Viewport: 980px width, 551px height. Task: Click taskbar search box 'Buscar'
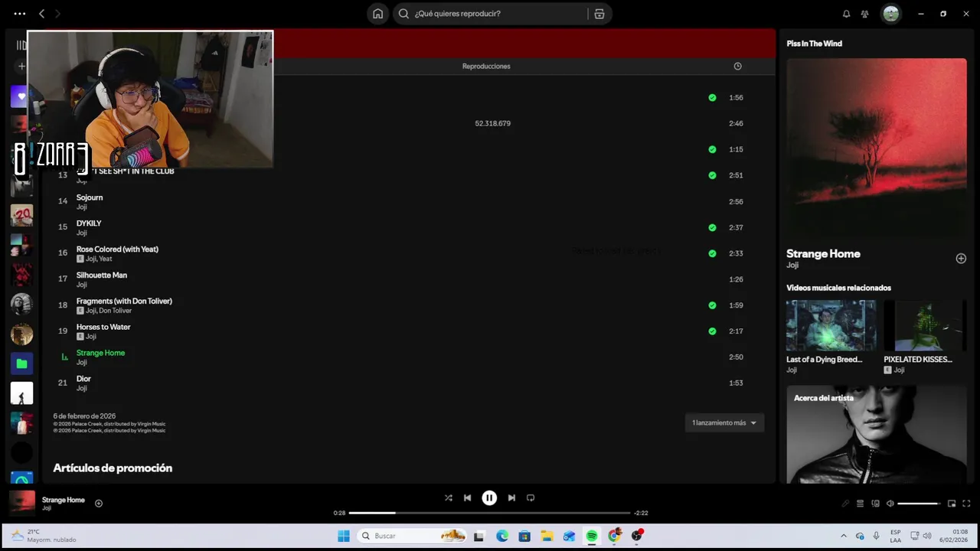point(413,536)
